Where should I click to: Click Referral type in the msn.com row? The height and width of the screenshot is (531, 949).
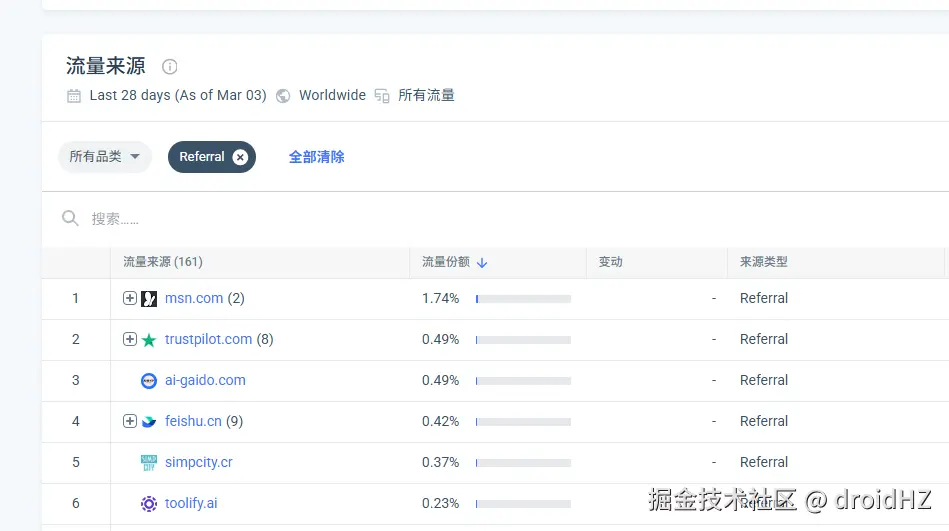[x=764, y=298]
